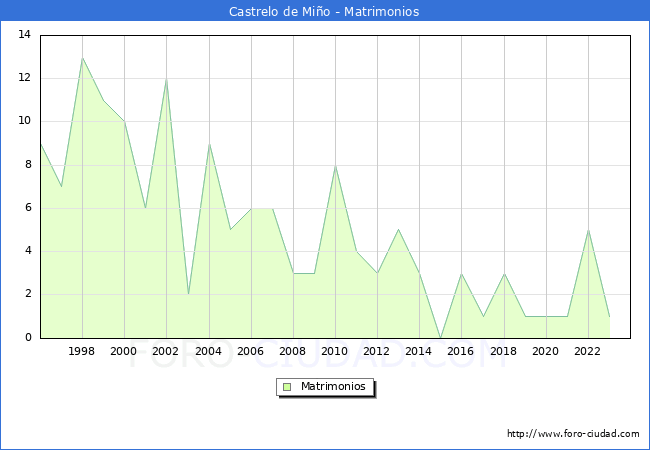
Task: Click the 2004 x-axis year label
Action: click(208, 351)
